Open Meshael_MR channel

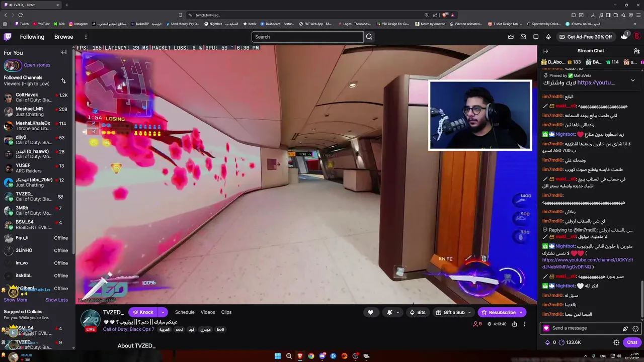pos(36,112)
